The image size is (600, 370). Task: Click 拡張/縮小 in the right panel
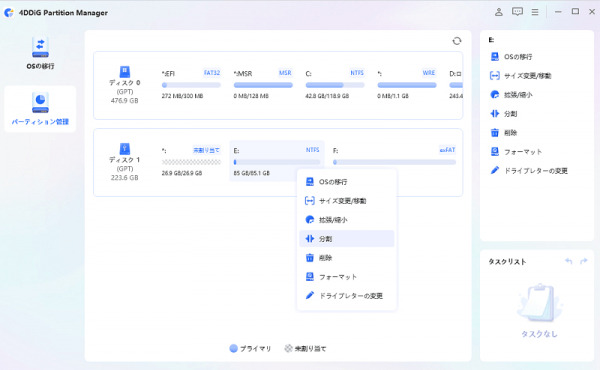coord(511,95)
